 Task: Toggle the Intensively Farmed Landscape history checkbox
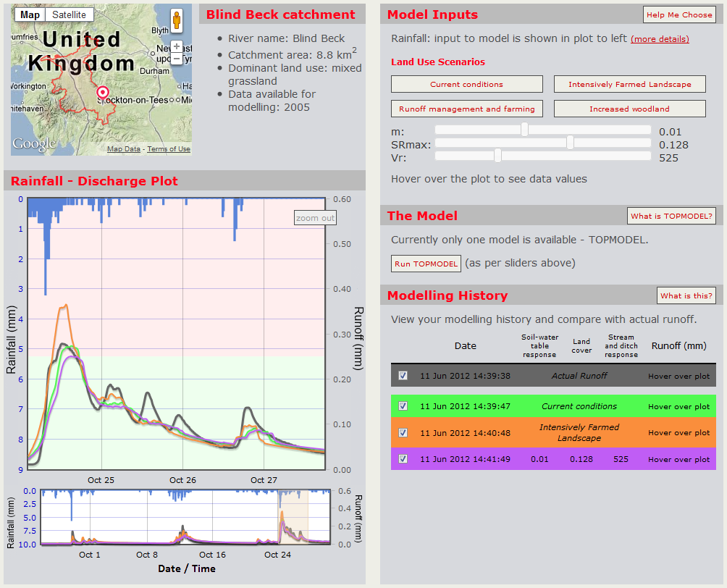403,432
